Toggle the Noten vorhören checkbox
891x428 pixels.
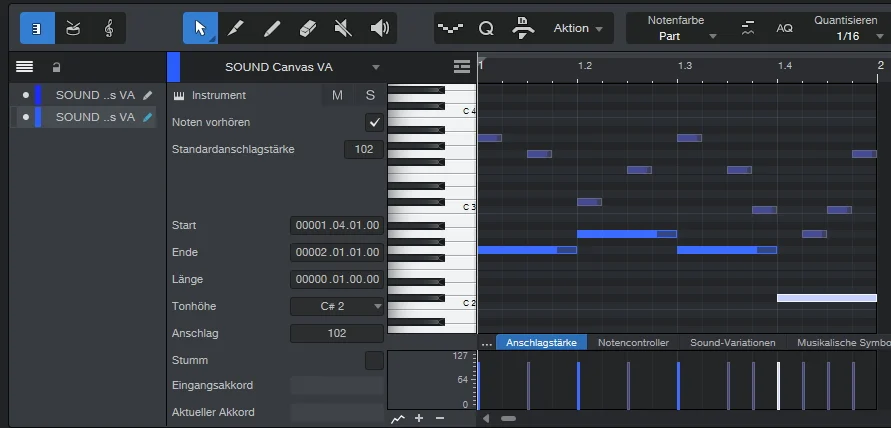pos(374,122)
